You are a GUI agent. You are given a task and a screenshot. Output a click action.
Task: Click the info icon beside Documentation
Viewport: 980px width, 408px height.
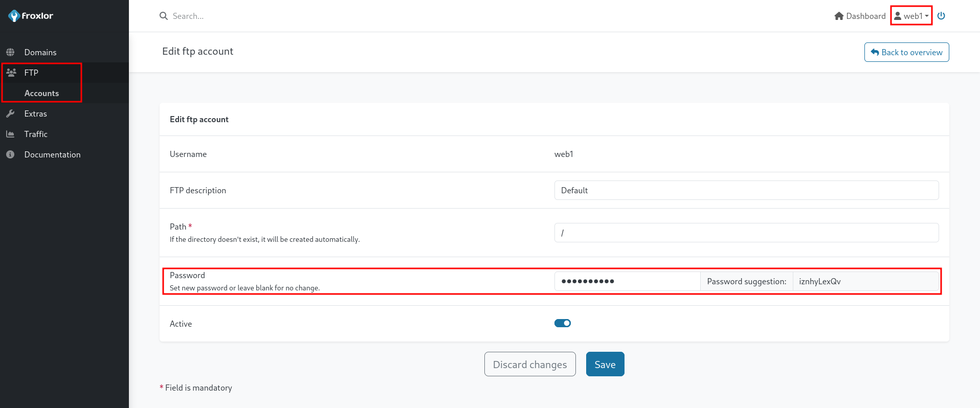[x=10, y=154]
